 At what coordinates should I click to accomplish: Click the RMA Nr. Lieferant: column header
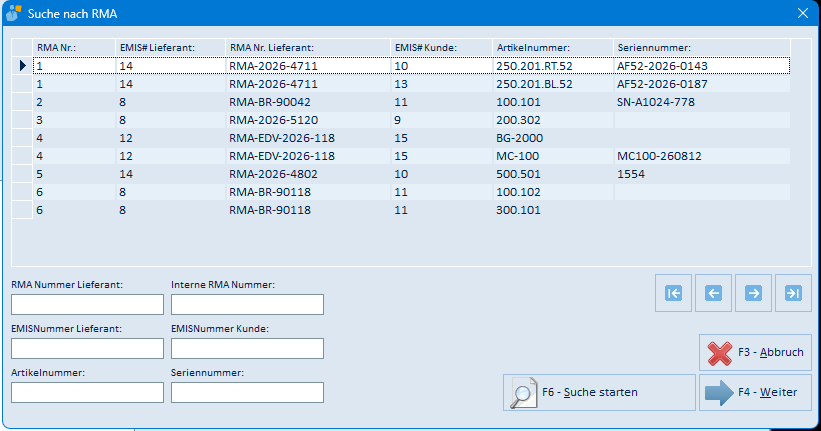point(308,48)
